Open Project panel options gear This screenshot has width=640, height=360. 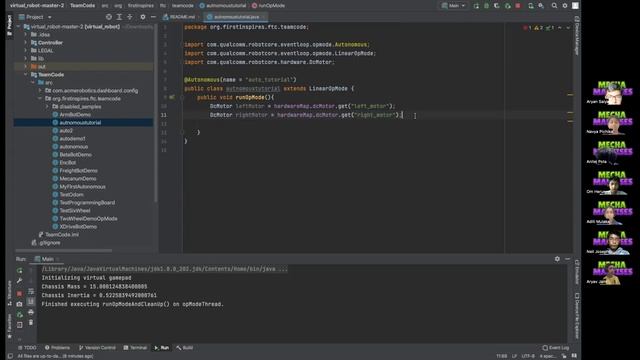click(x=142, y=17)
